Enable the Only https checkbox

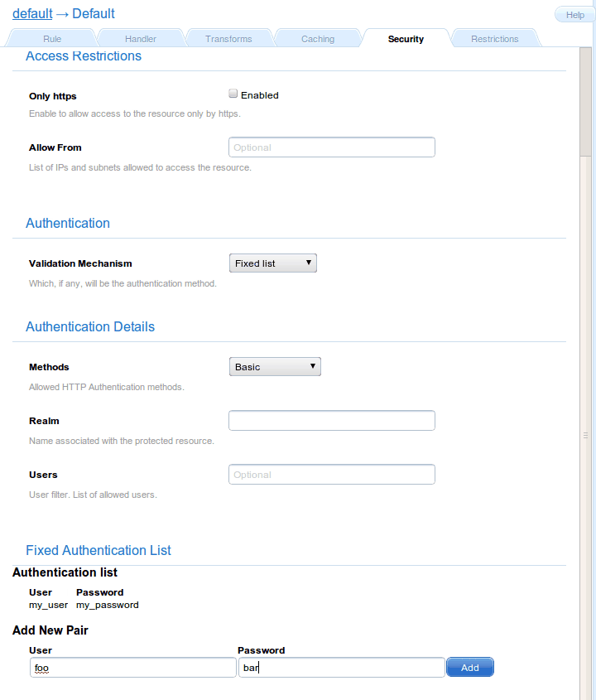click(x=233, y=94)
